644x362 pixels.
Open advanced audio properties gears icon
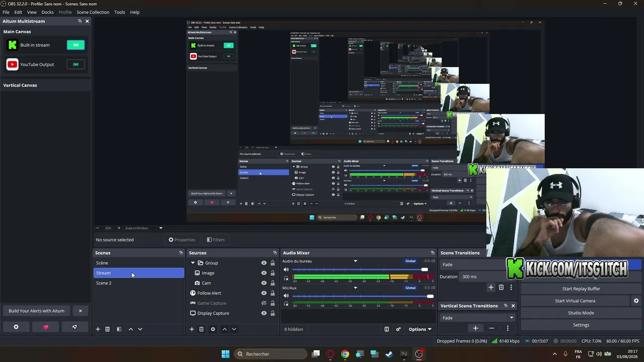coord(398,329)
